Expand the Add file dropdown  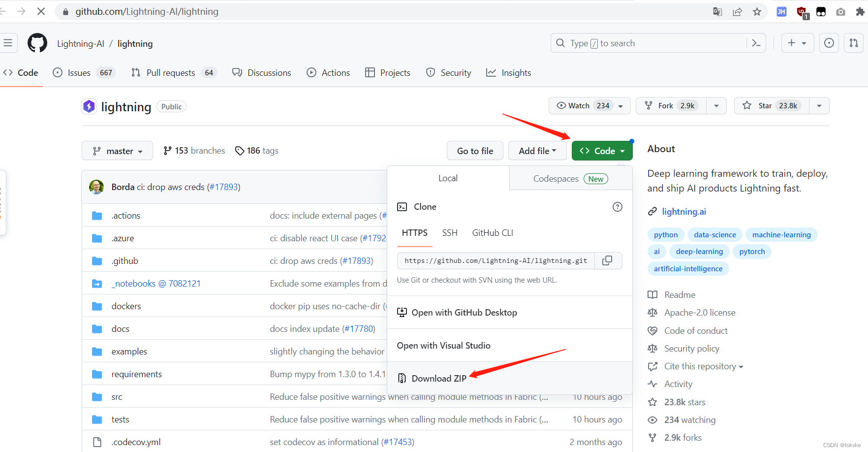537,151
